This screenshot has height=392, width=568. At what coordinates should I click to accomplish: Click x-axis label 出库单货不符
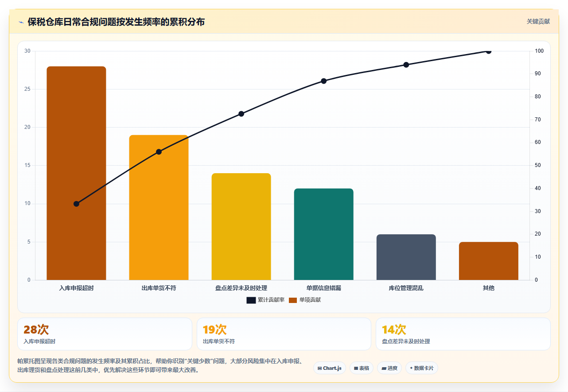click(x=159, y=288)
